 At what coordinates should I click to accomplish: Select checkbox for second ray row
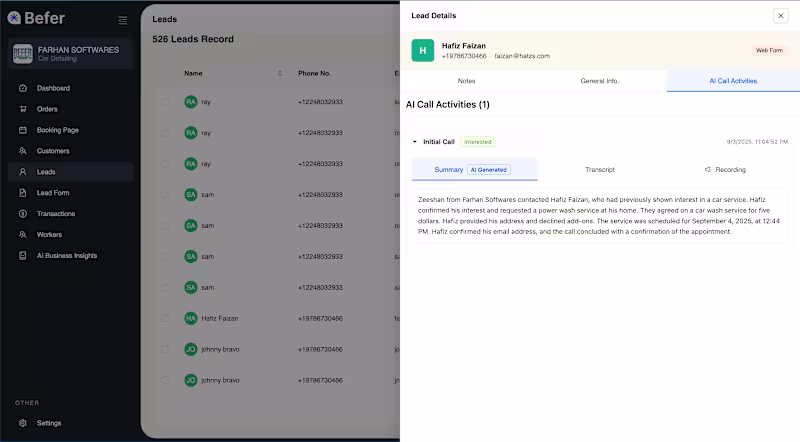[x=165, y=133]
